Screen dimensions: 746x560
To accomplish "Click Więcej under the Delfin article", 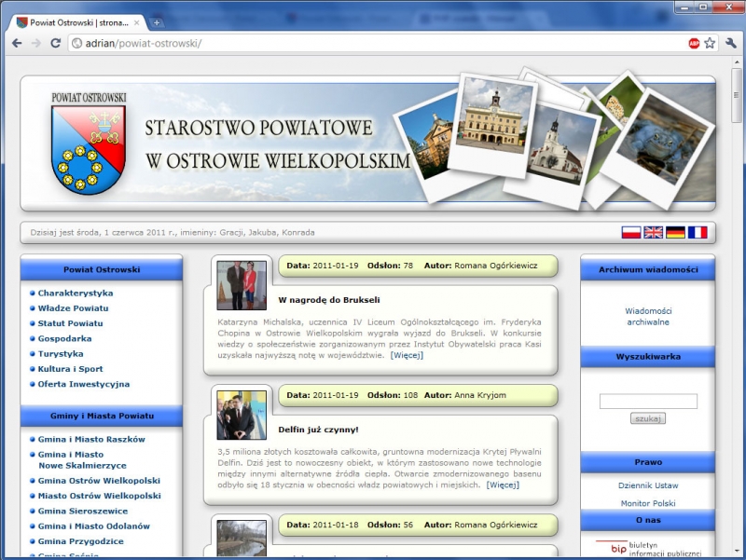I will (503, 485).
